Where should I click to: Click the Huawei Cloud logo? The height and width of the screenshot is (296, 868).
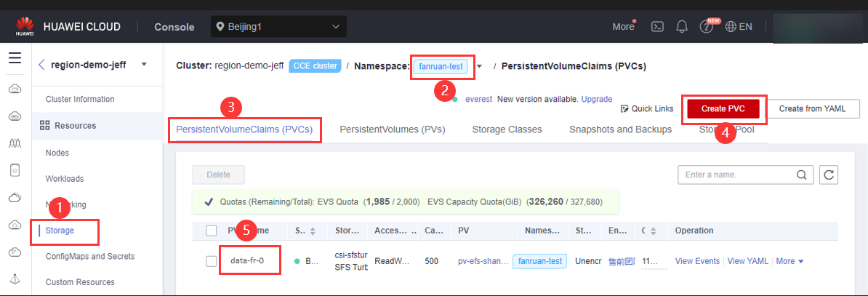click(x=25, y=27)
